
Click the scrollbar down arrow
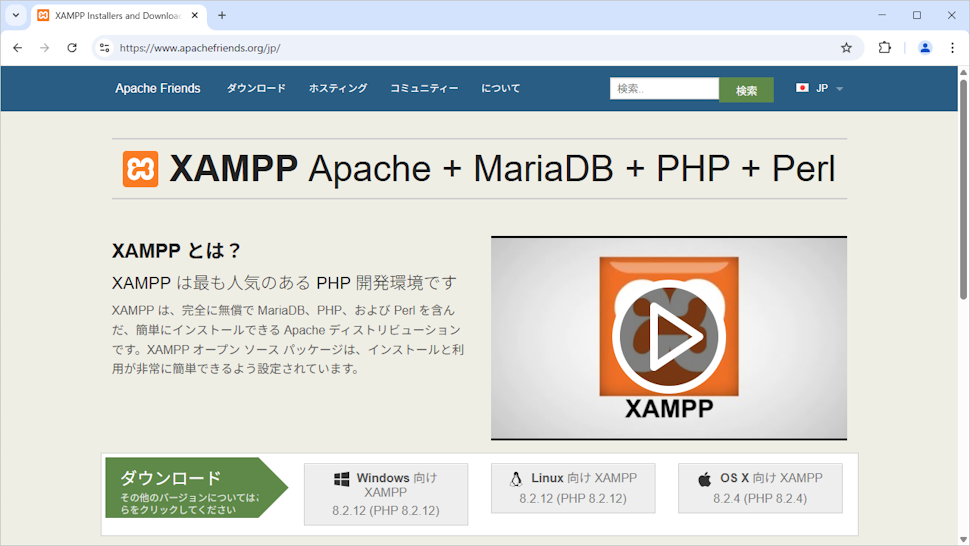click(x=963, y=539)
